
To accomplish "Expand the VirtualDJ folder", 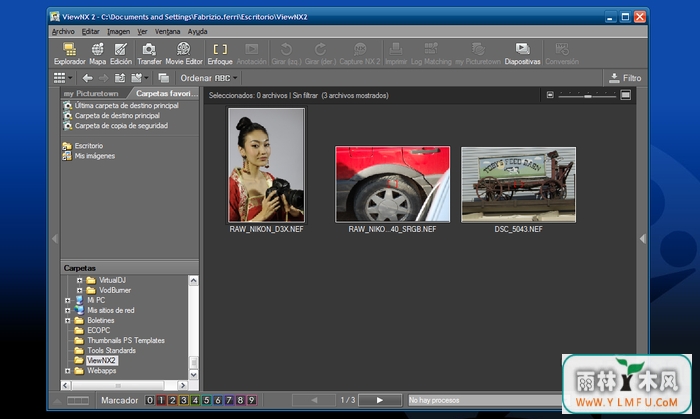I will coord(79,280).
